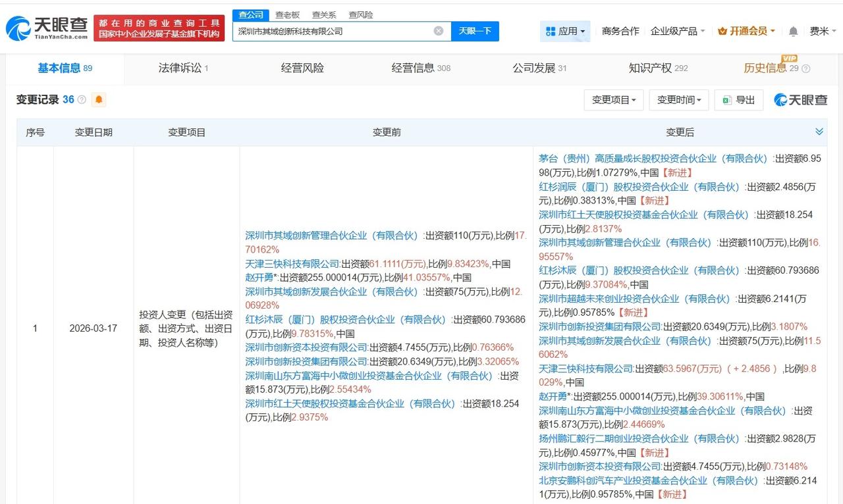Open the 开通会员 membership dropdown
Image resolution: width=843 pixels, height=504 pixels.
(746, 31)
